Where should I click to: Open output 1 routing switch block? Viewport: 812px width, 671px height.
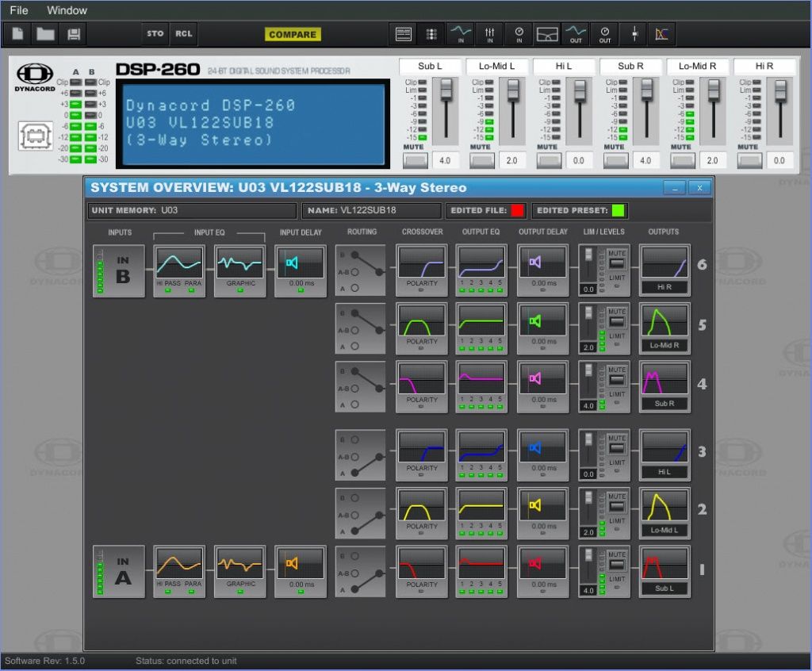click(x=361, y=572)
